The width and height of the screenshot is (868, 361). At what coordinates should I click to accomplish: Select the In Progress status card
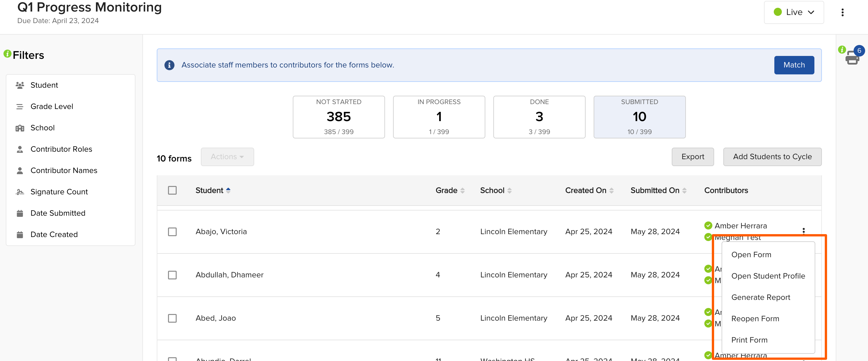(439, 117)
